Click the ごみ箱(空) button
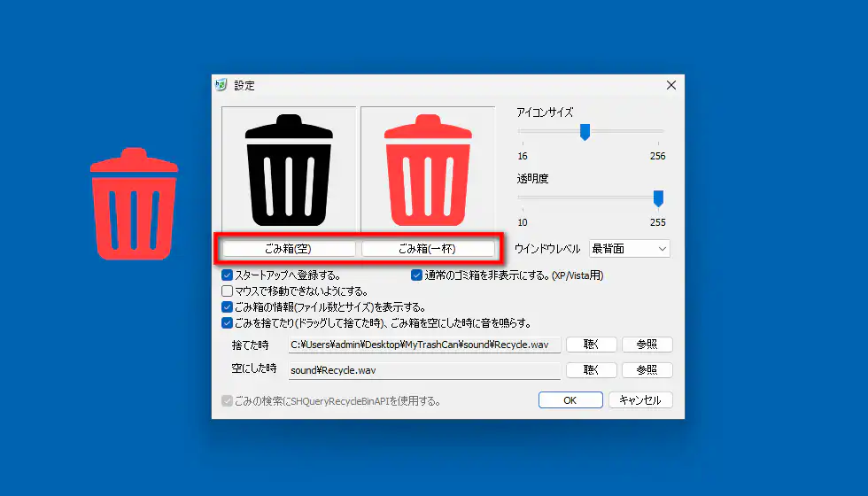Screen dimensions: 868x496 coord(289,249)
